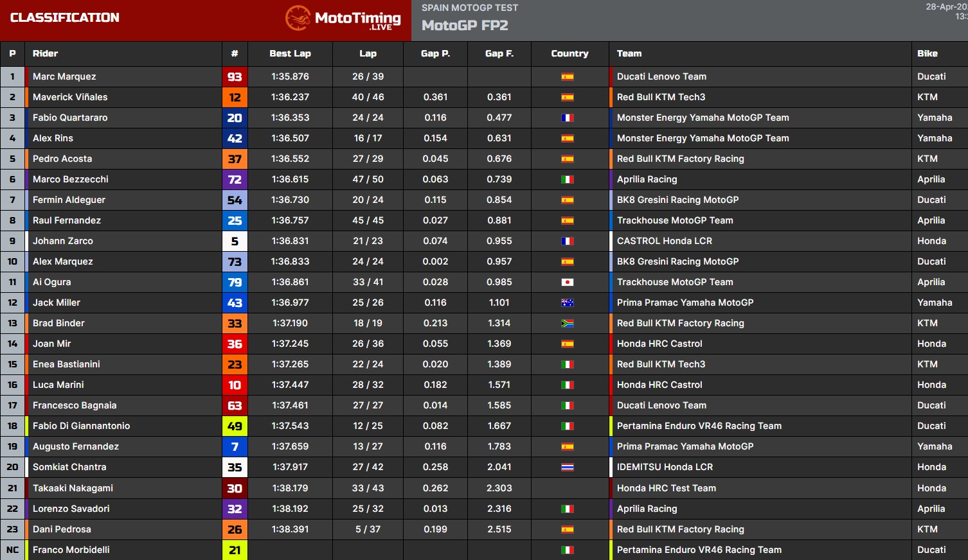968x560 pixels.
Task: Click the Team column header
Action: pyautogui.click(x=629, y=54)
